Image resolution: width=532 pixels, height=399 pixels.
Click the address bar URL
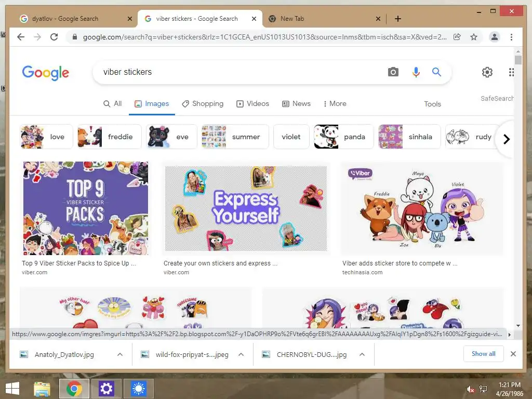pos(264,37)
